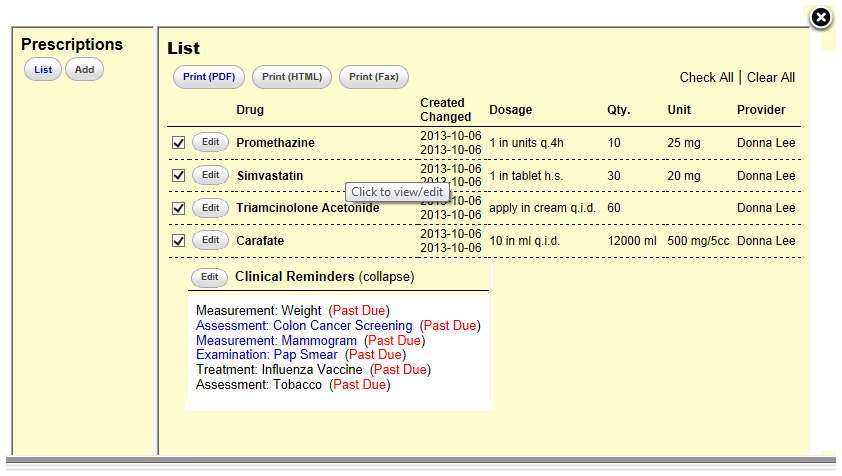Viewport: 842px width, 476px height.
Task: Print prescriptions as PDF
Action: (x=209, y=77)
